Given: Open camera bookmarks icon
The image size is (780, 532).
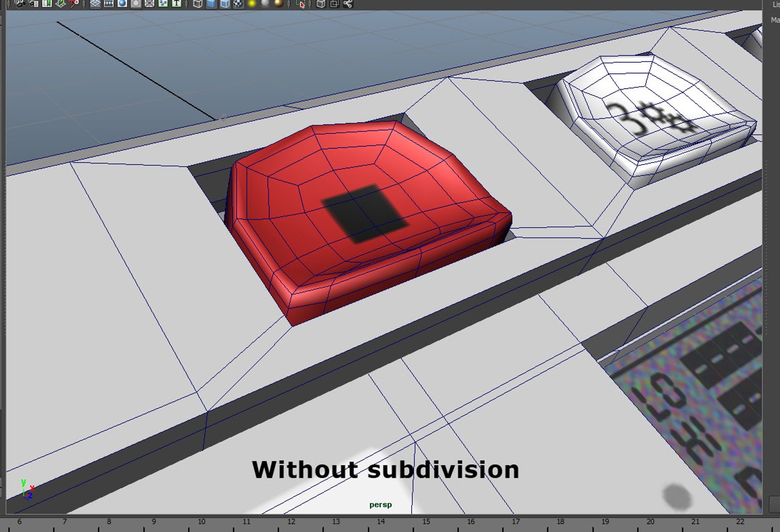Looking at the screenshot, I should (47, 3).
